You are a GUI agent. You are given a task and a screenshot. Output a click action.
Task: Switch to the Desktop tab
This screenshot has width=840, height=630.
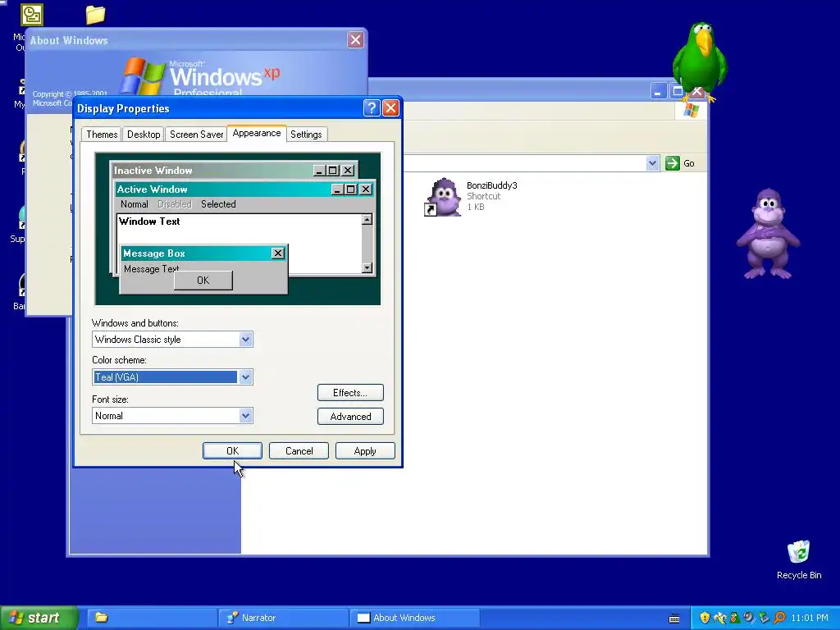point(144,135)
